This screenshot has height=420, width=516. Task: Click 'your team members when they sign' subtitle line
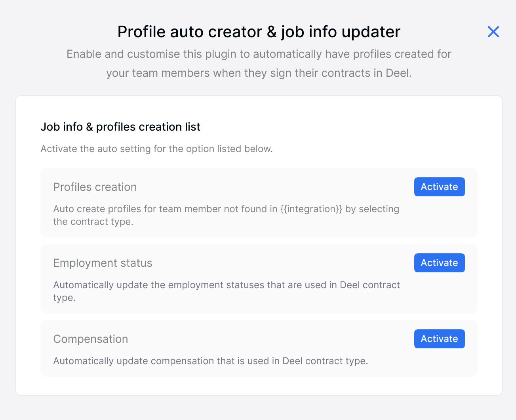tap(259, 73)
